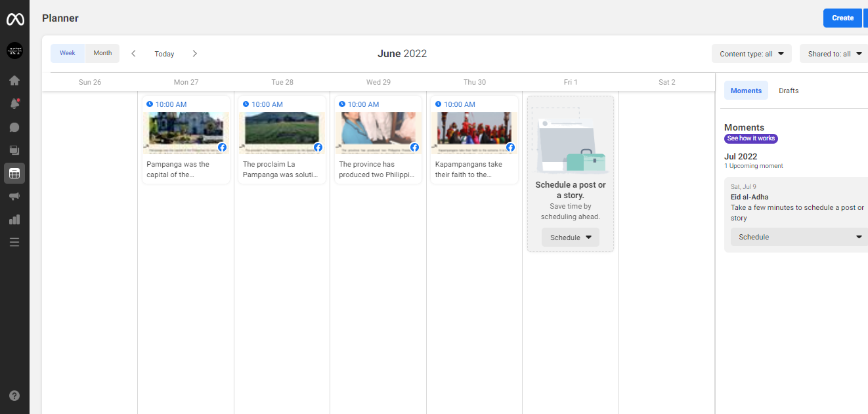
Task: Click clock icon on Mon 27 post
Action: point(150,104)
